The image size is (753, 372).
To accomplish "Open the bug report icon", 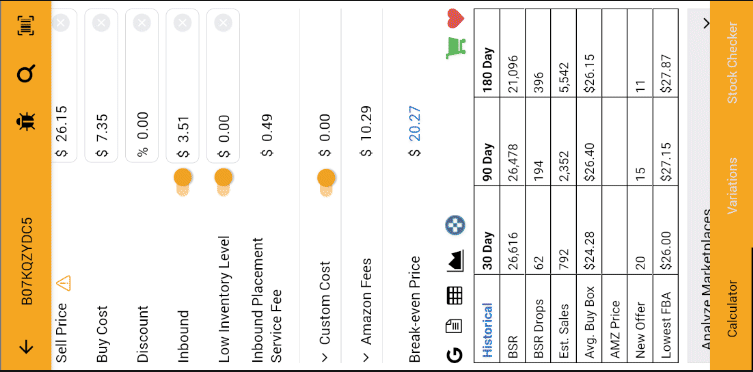I will pyautogui.click(x=25, y=122).
